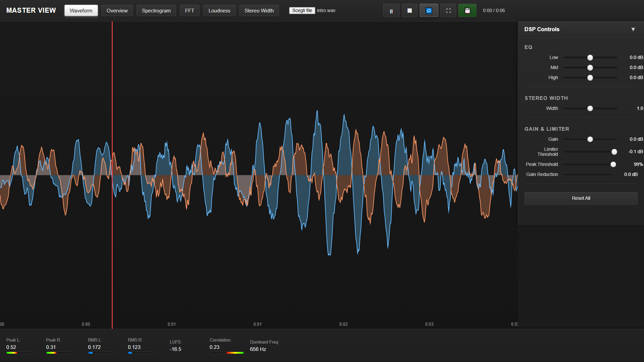Stop audio playback
Viewport: 644px width, 362px height.
tap(410, 11)
